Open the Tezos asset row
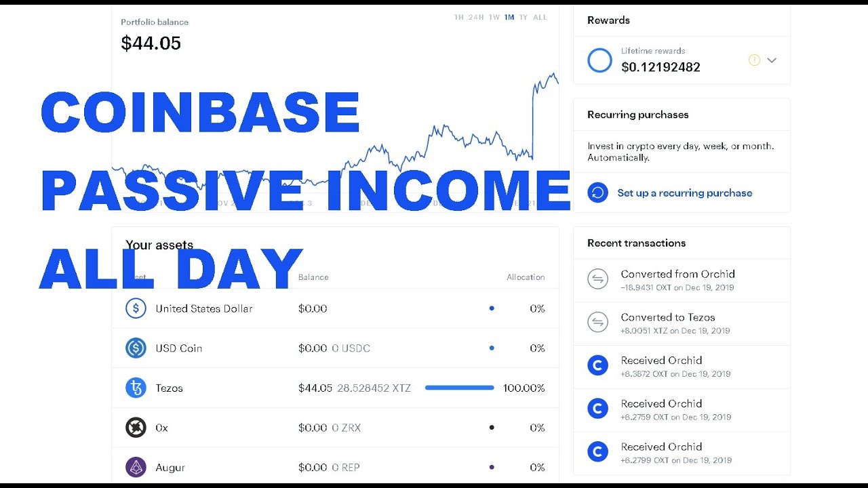 [335, 388]
